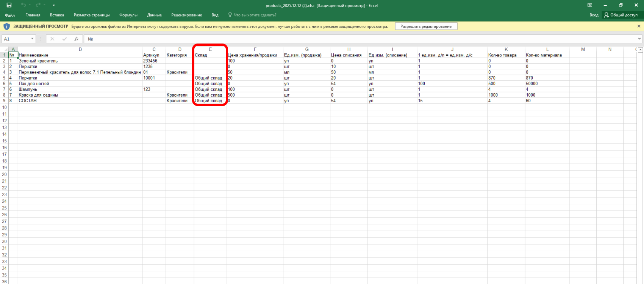
Task: Open the Name Box dropdown arrow
Action: pos(32,39)
